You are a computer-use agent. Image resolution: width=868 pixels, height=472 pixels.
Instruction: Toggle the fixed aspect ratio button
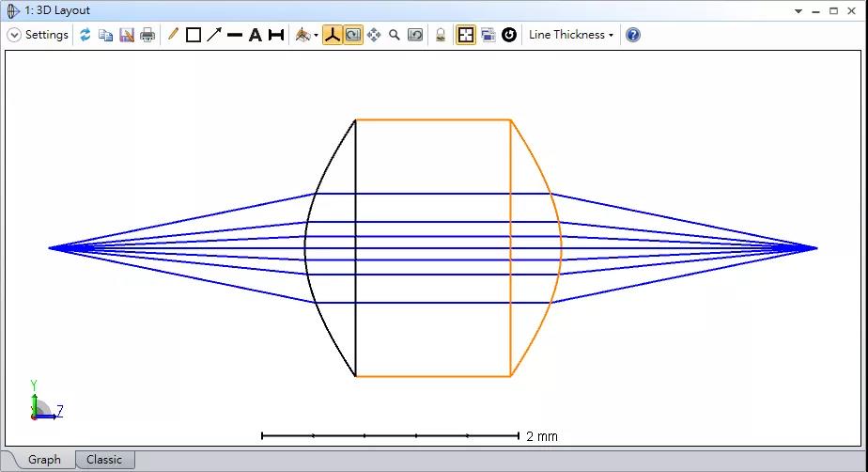tap(466, 35)
